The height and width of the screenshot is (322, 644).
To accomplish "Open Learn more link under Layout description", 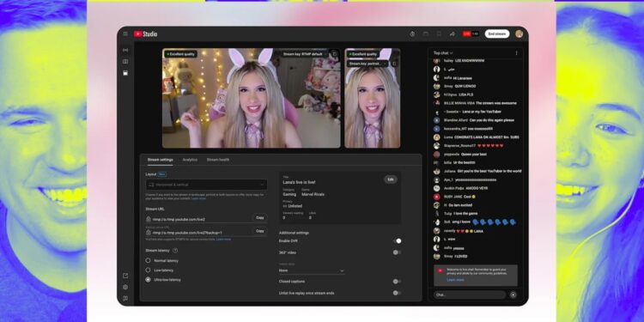I will click(x=198, y=198).
